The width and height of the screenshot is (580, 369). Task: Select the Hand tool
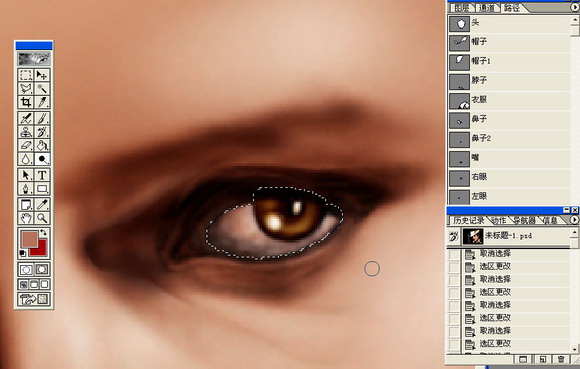pos(26,218)
